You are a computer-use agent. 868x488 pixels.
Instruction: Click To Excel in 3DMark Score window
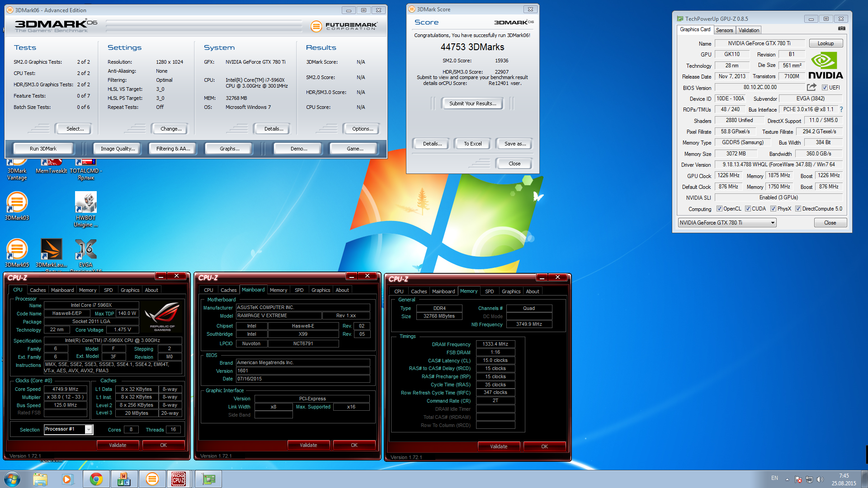[x=472, y=144]
